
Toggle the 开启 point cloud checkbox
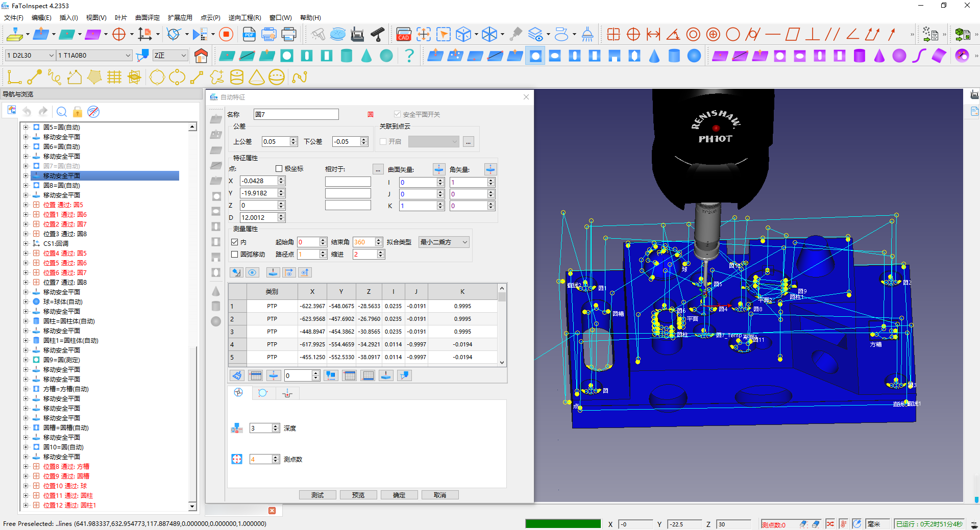(x=383, y=142)
